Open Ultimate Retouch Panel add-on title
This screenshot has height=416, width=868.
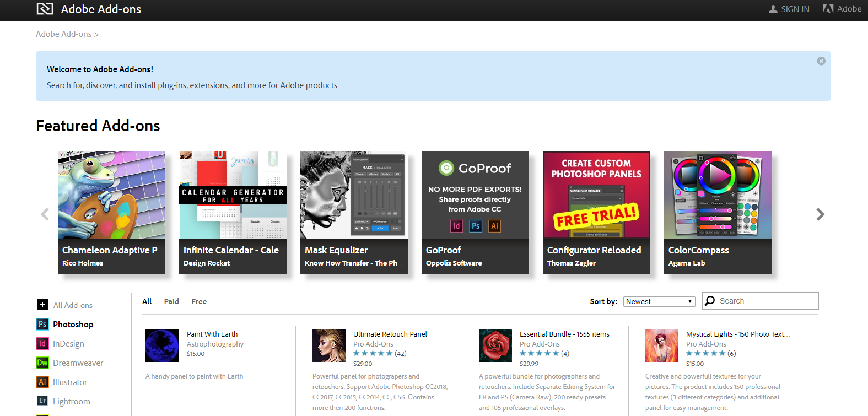[x=390, y=334]
